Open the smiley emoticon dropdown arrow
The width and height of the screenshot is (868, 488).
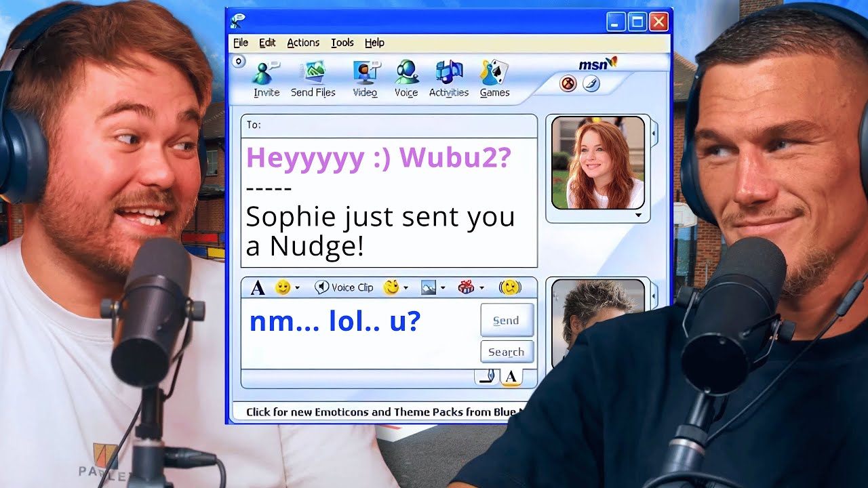point(297,288)
